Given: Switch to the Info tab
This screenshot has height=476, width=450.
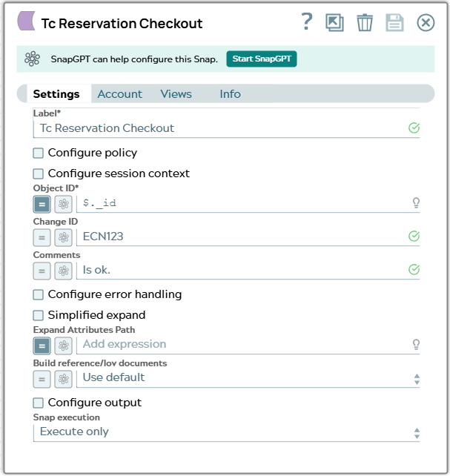Looking at the screenshot, I should pos(230,94).
